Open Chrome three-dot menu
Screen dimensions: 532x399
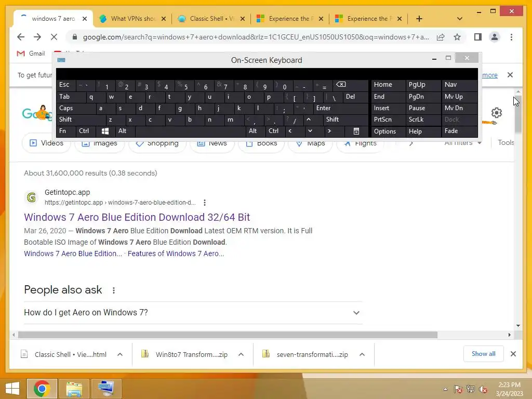point(511,37)
